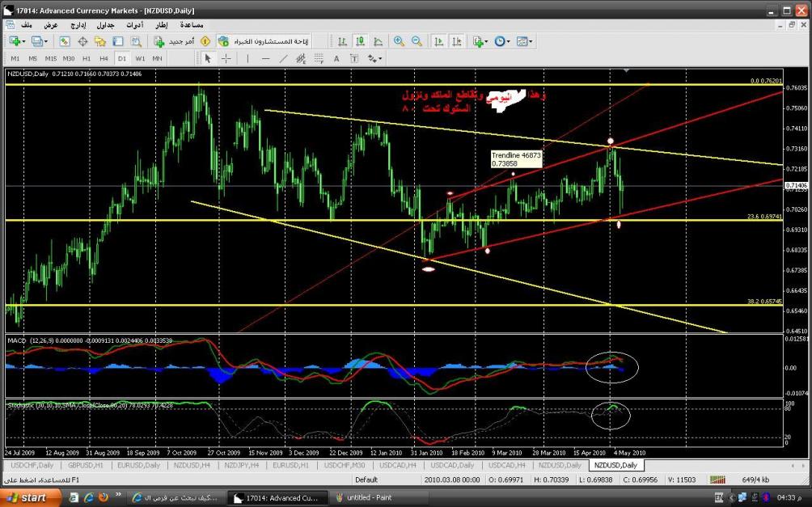Viewport: 812px width, 507px height.
Task: Pick the text label 'A' tool
Action: (x=336, y=58)
